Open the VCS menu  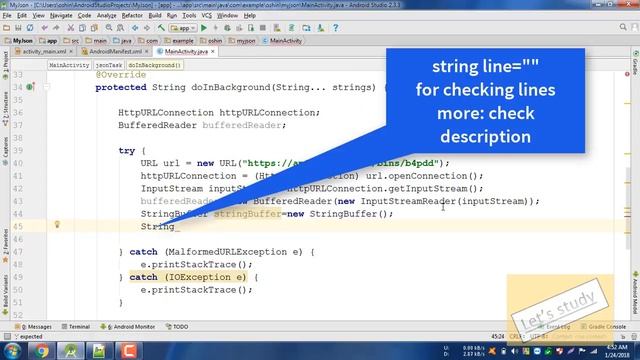(207, 16)
